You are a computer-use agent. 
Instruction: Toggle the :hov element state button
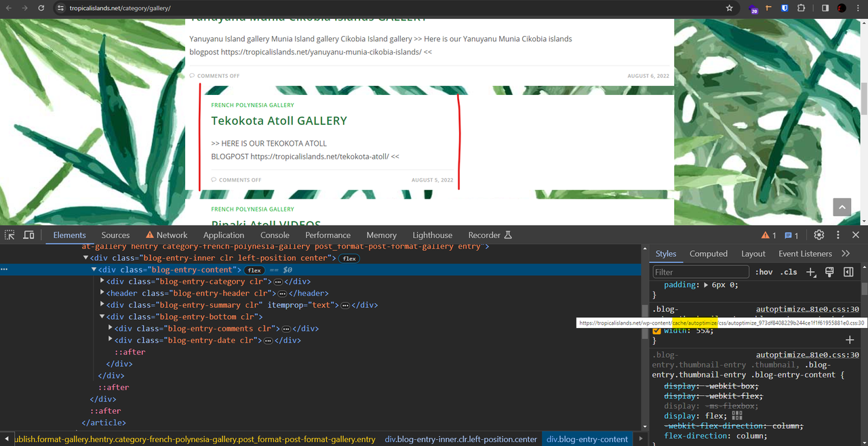click(x=764, y=272)
